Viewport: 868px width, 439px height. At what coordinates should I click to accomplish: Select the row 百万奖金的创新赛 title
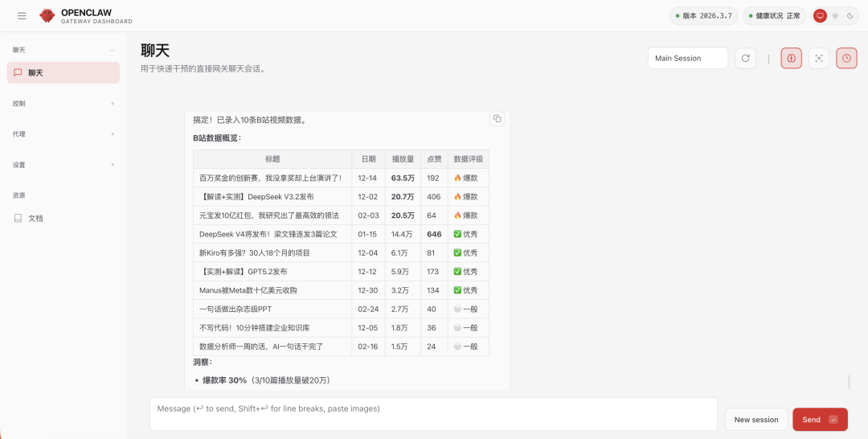pyautogui.click(x=271, y=178)
